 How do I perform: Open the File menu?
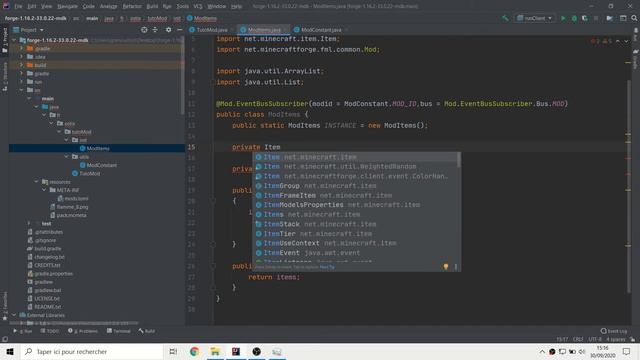[x=18, y=6]
